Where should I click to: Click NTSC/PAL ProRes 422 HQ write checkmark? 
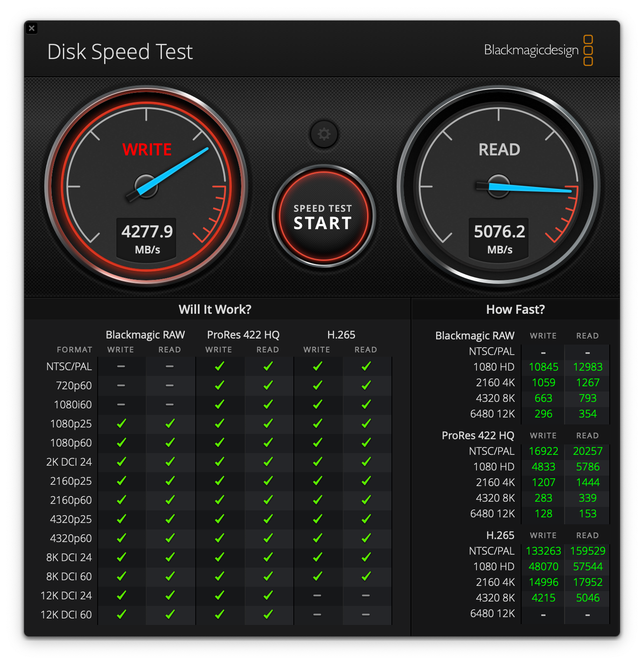coord(220,366)
